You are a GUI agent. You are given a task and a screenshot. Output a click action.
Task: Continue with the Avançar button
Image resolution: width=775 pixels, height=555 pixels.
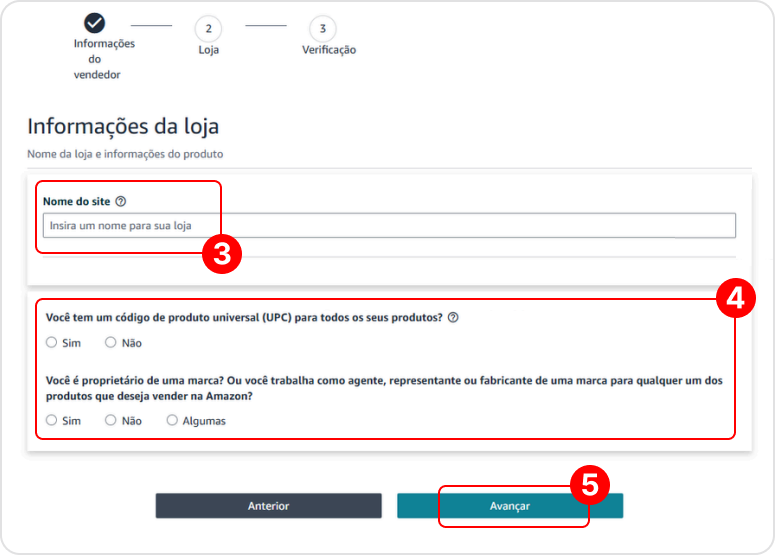tap(510, 506)
